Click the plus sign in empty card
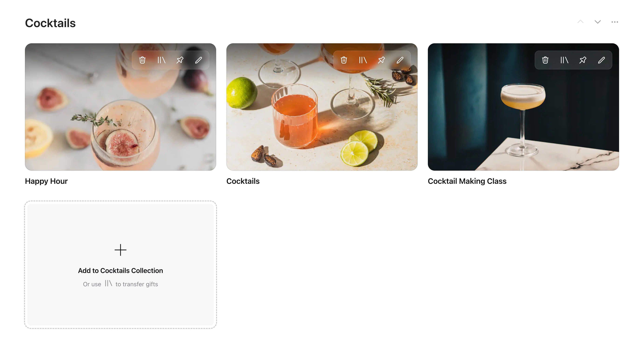Image resolution: width=644 pixels, height=342 pixels. pos(121,250)
